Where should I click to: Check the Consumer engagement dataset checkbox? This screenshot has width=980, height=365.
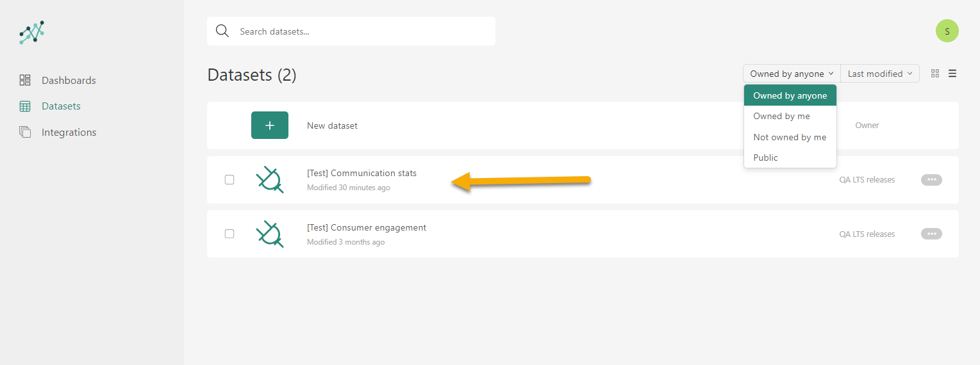(x=229, y=234)
